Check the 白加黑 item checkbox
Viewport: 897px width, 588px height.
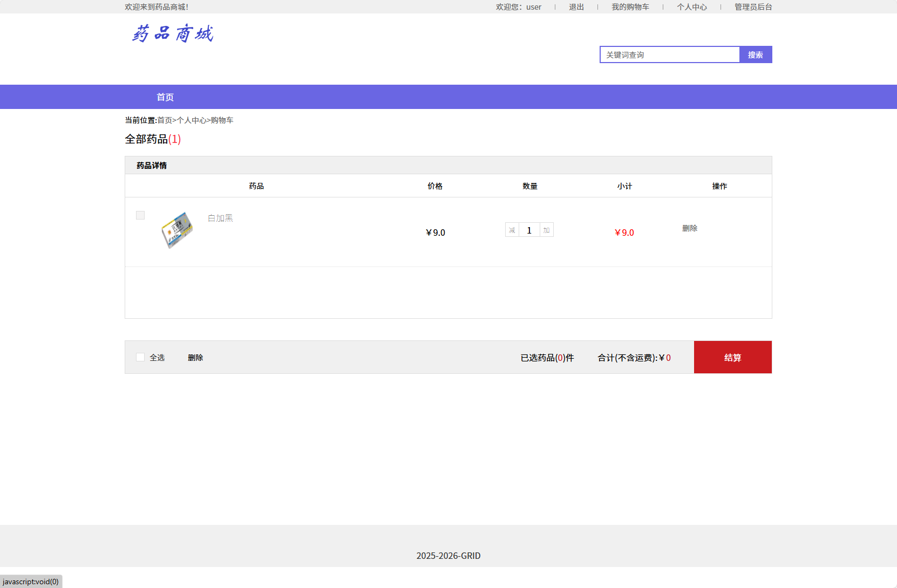coord(140,215)
